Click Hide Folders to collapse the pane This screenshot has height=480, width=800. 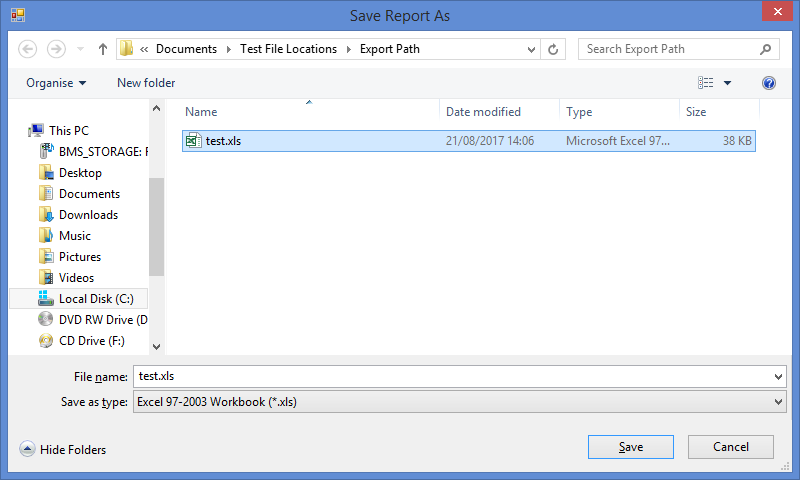tap(63, 450)
